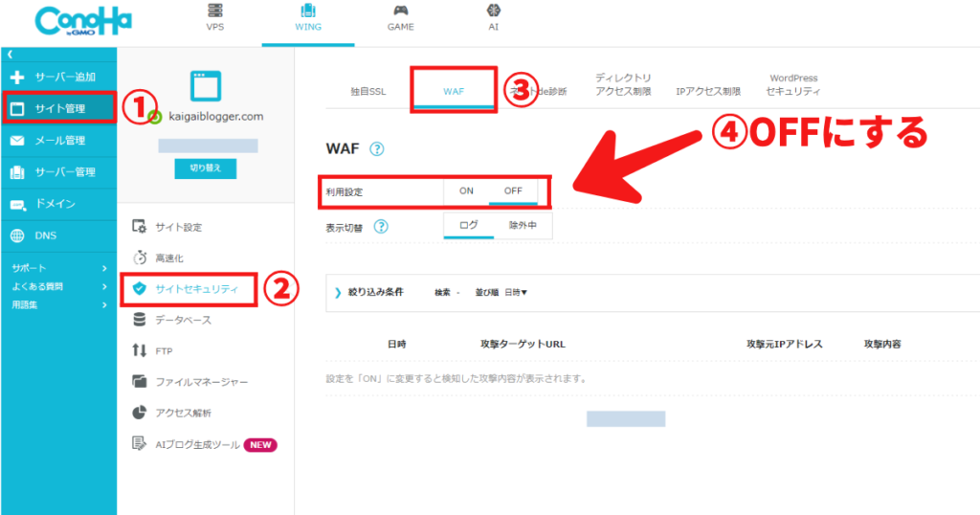
Task: Click the VPS server icon
Action: coord(215,11)
